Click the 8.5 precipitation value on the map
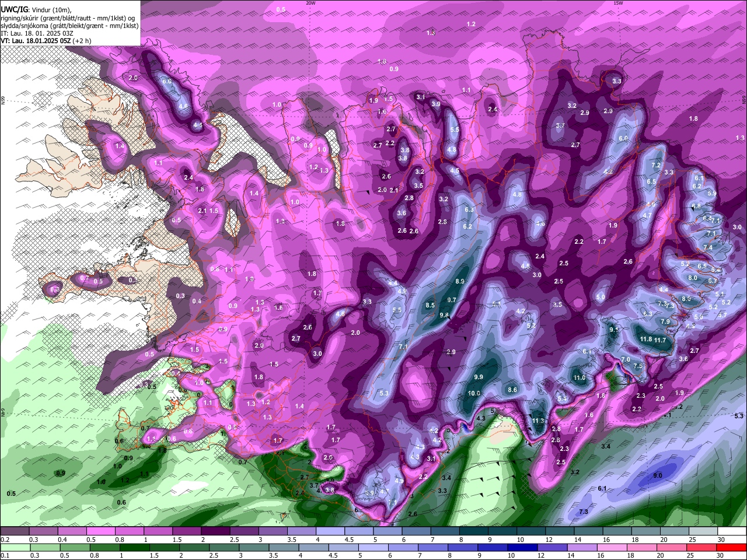 coord(430,305)
